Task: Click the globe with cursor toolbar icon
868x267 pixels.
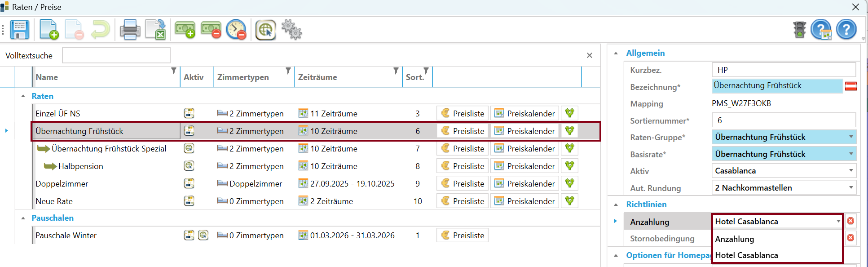Action: coord(265,30)
